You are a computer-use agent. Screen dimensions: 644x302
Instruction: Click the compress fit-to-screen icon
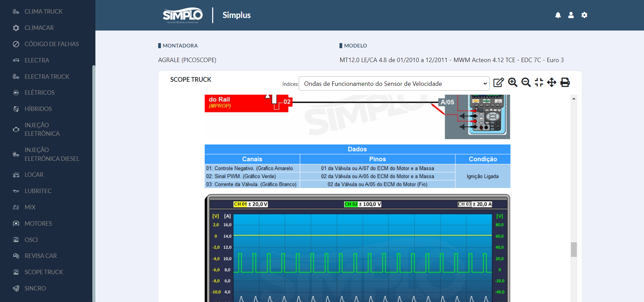[539, 82]
